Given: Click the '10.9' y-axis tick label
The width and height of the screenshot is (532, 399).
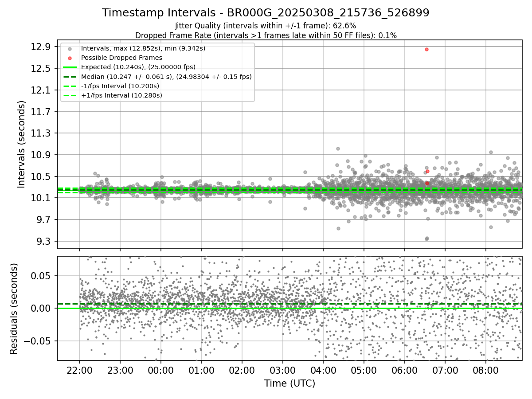Looking at the screenshot, I should point(42,155).
